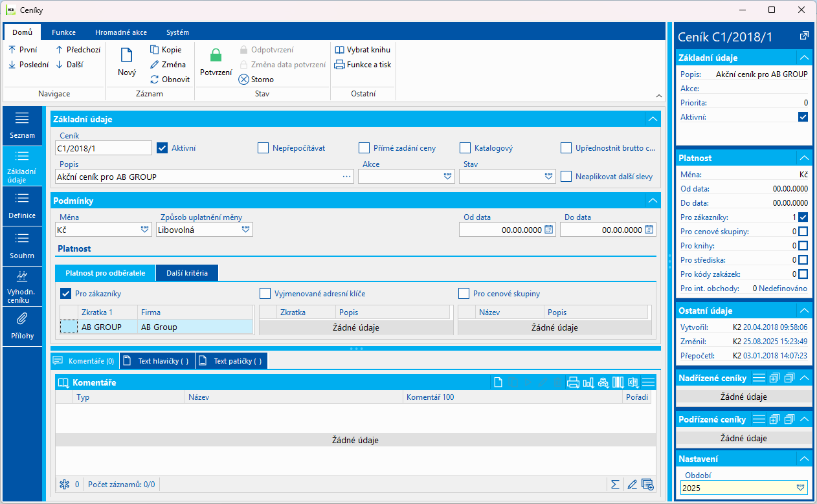The image size is (817, 504).
Task: Open Seznam list view in sidebar
Action: pyautogui.click(x=22, y=126)
